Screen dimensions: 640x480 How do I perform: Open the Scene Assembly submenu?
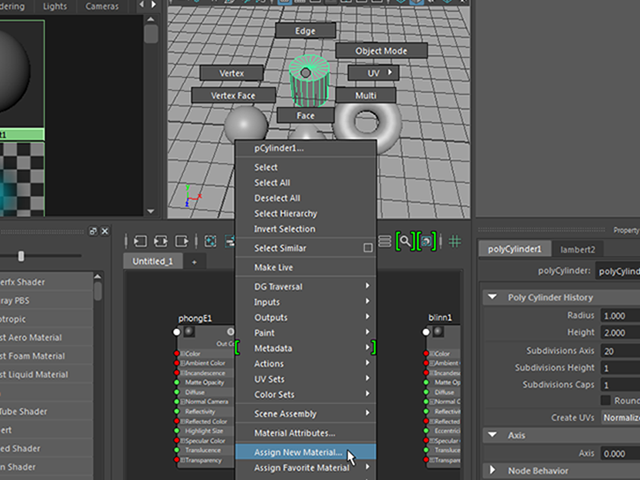305,414
